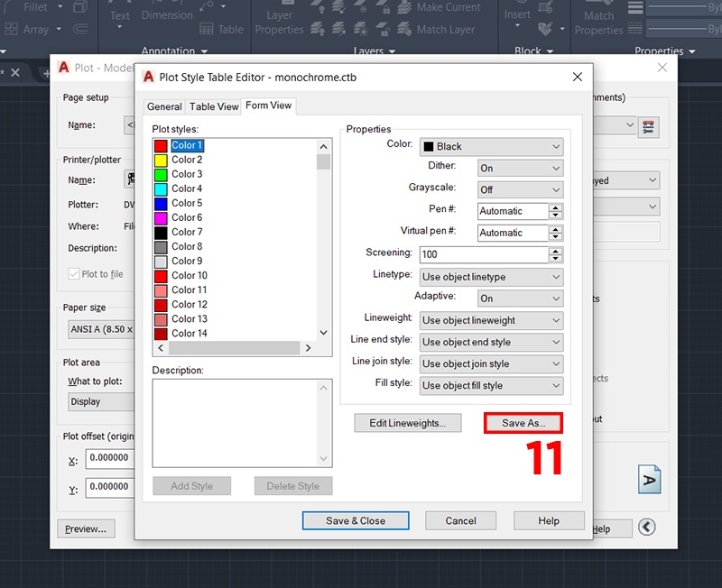Click the Layer Properties ribbon icon
The image size is (722, 588).
click(x=279, y=18)
